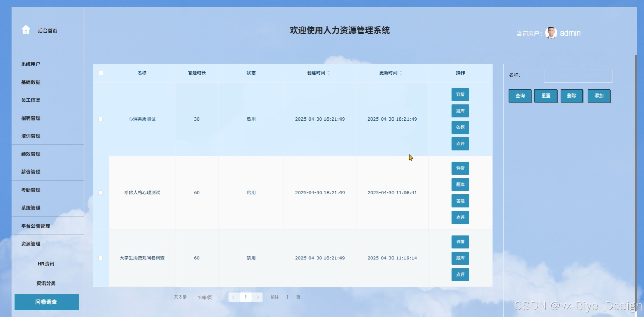The width and height of the screenshot is (644, 317).
Task: Select page 1 in pagination
Action: pyautogui.click(x=246, y=297)
